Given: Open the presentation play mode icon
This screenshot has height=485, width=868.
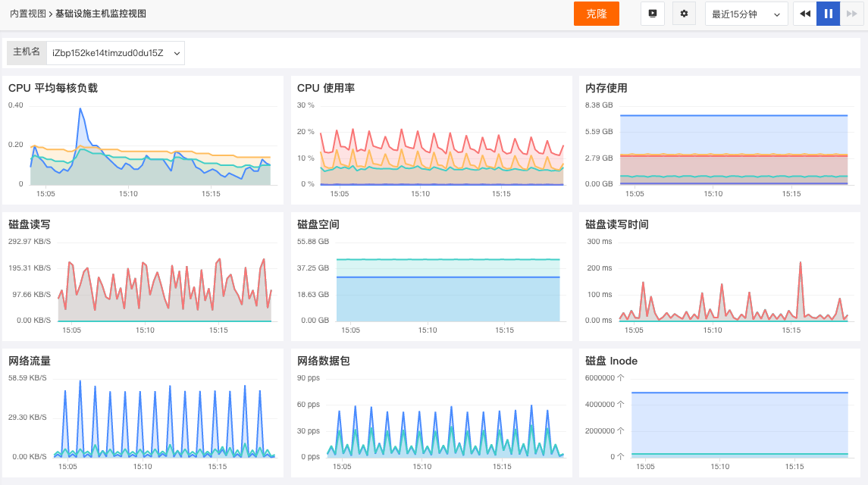Looking at the screenshot, I should pos(653,14).
